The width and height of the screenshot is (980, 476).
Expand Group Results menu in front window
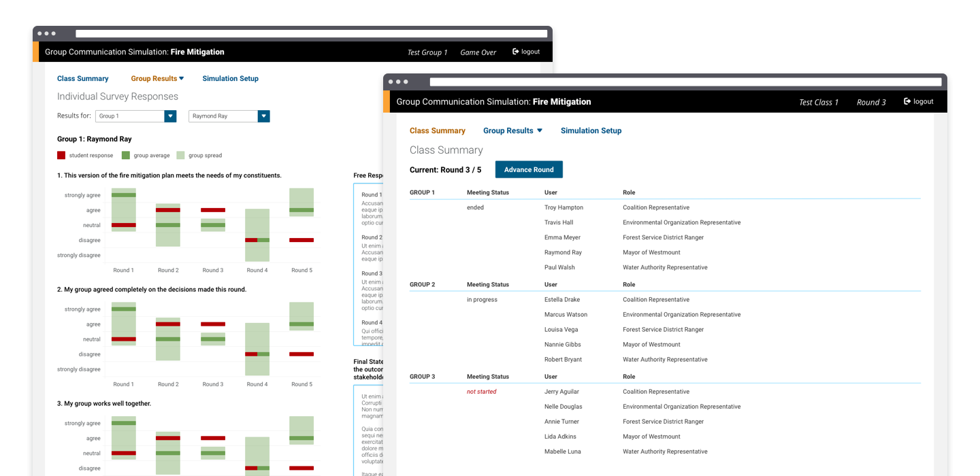(512, 131)
